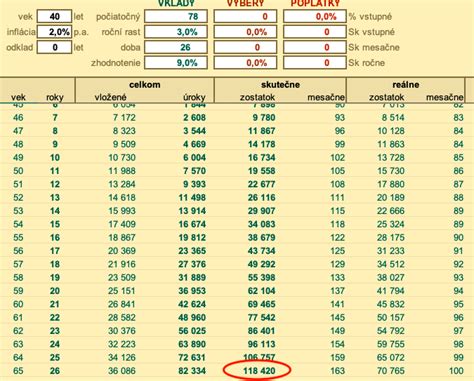This screenshot has width=474, height=381.
Task: Click the vložené value 21 916
Action: pos(122,264)
